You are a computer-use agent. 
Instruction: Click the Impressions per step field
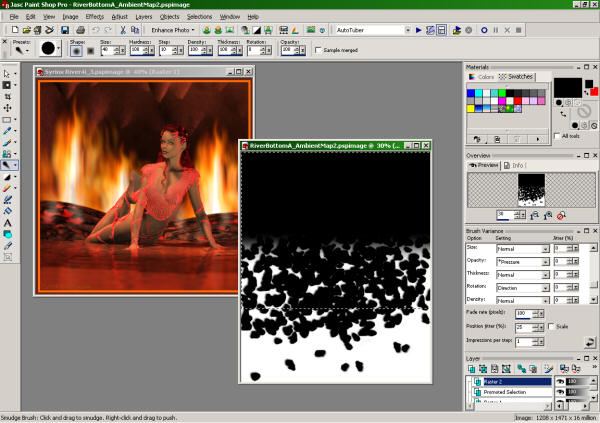pyautogui.click(x=524, y=341)
